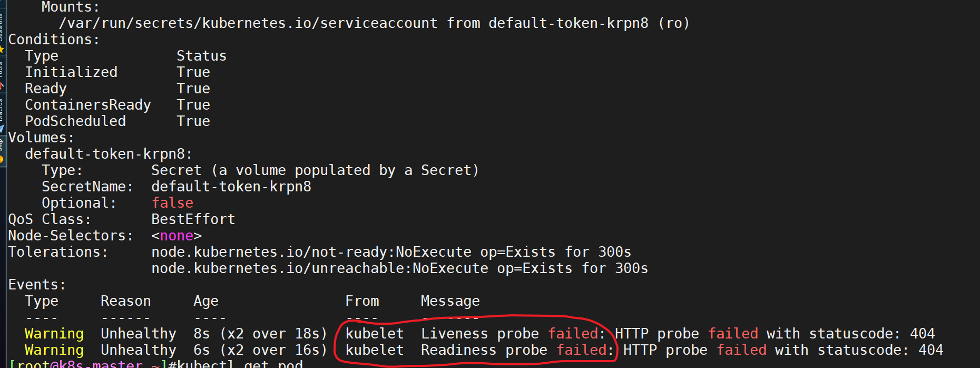Viewport: 980px width, 368px height.
Task: Click the SecretName value default-token-krpn8
Action: [231, 187]
